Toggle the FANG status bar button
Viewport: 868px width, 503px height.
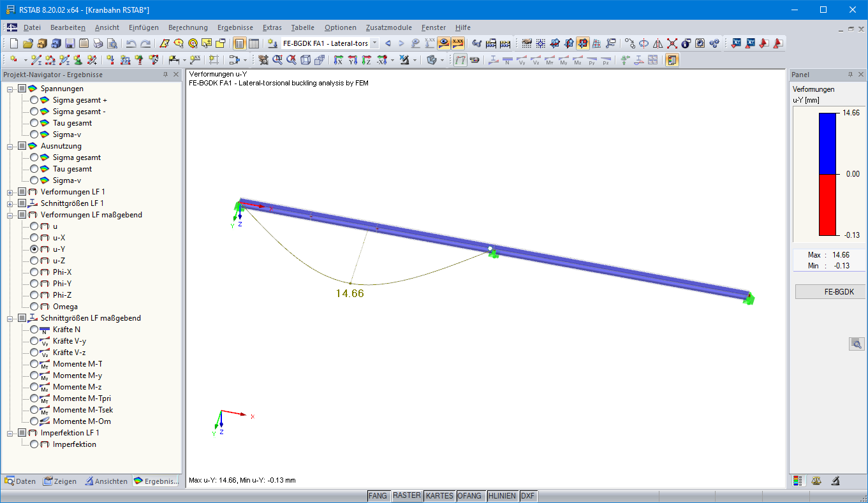[378, 496]
